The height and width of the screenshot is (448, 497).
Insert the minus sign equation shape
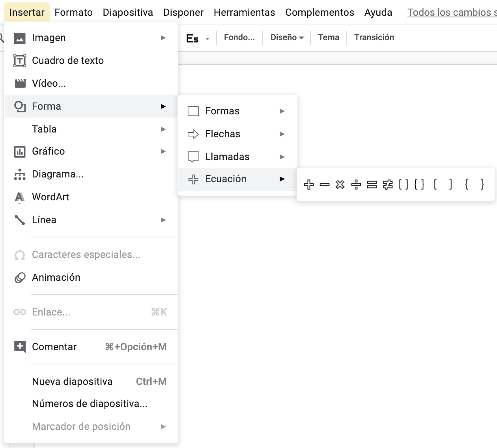(x=325, y=184)
